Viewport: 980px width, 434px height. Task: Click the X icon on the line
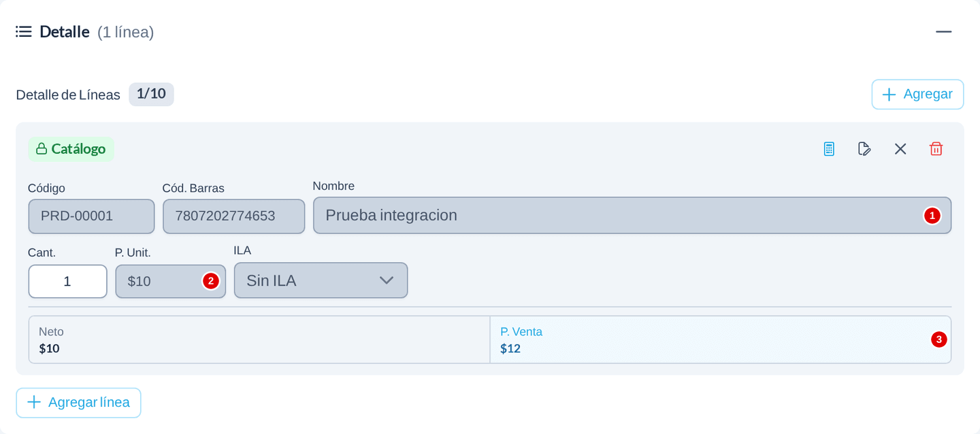point(900,149)
